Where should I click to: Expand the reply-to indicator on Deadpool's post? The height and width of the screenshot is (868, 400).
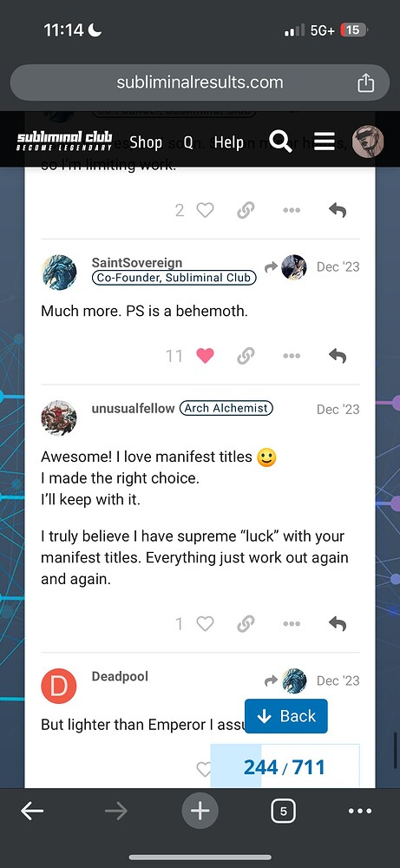pyautogui.click(x=285, y=681)
